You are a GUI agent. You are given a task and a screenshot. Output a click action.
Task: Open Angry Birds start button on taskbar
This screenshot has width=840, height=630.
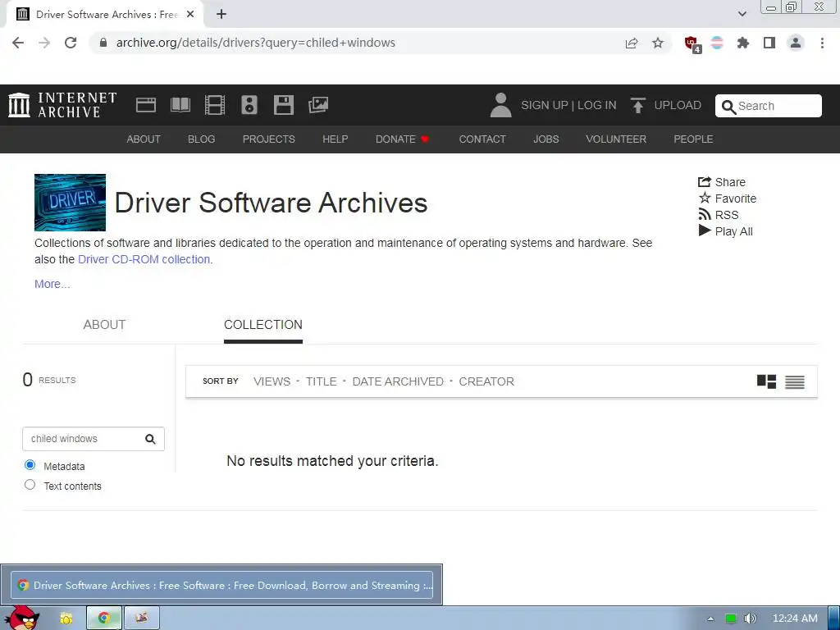click(x=22, y=618)
